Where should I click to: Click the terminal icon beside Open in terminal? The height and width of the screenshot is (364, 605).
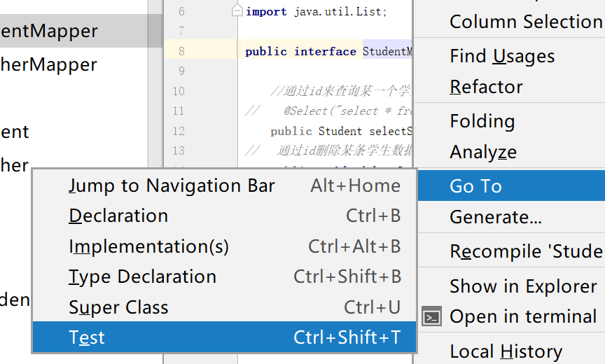click(432, 317)
